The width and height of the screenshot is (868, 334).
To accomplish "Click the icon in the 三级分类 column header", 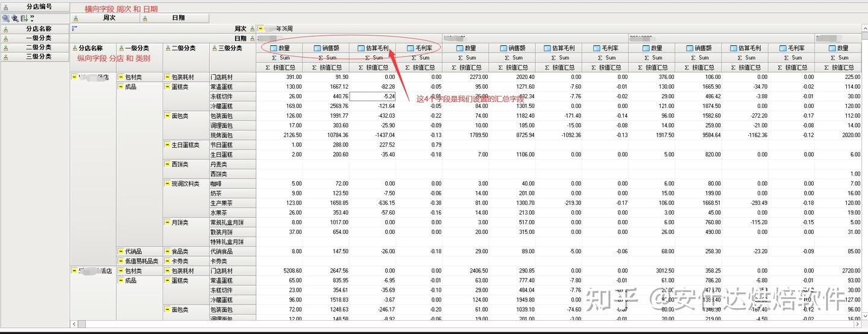I will 214,48.
